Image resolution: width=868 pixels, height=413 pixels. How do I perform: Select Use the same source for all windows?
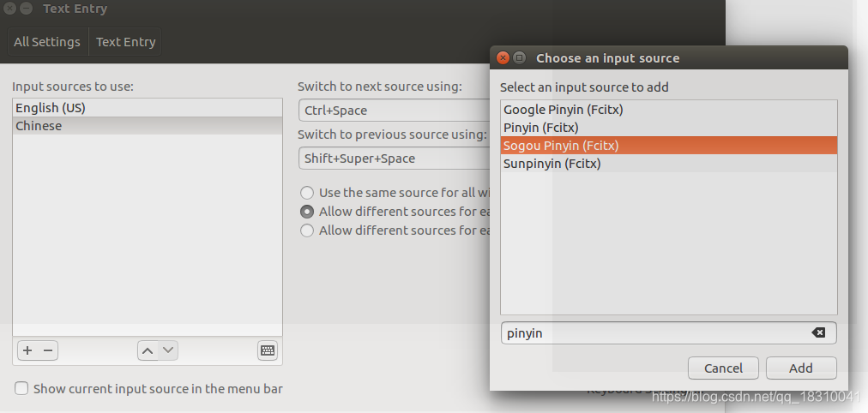point(307,193)
